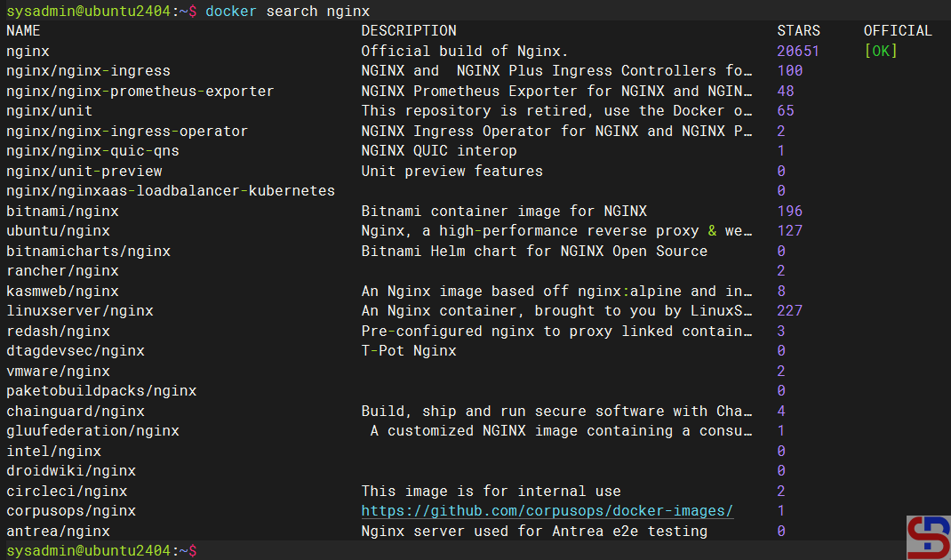Select the NAME column header
The width and height of the screenshot is (951, 560).
(x=23, y=31)
